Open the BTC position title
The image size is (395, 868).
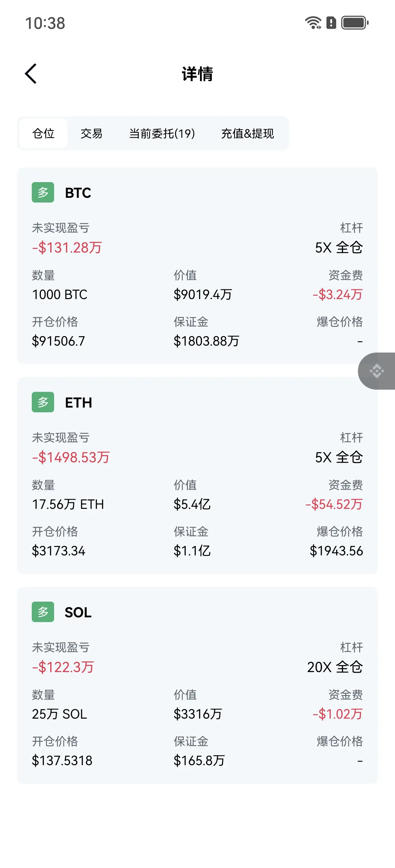coord(78,193)
